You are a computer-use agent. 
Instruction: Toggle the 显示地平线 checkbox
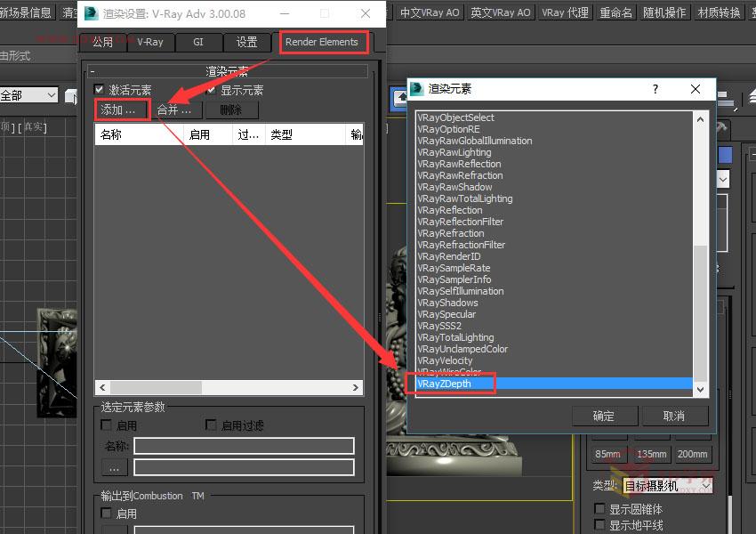coord(601,523)
